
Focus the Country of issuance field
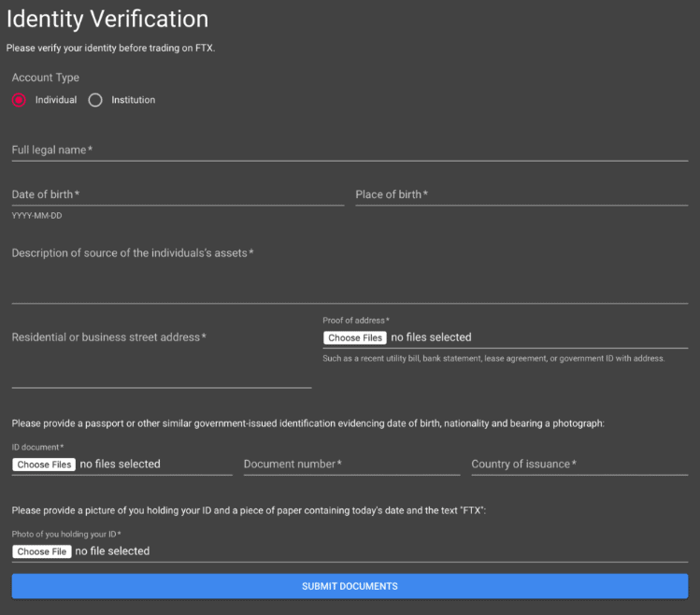pyautogui.click(x=579, y=465)
